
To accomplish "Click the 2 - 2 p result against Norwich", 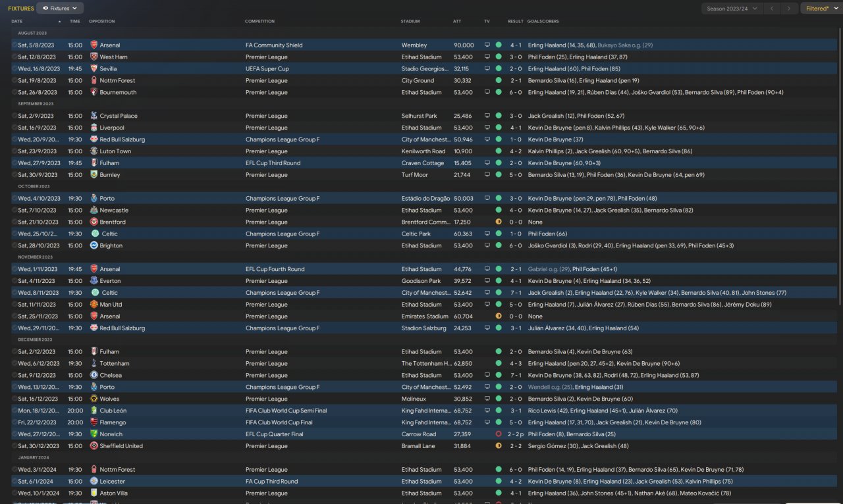I will 517,434.
